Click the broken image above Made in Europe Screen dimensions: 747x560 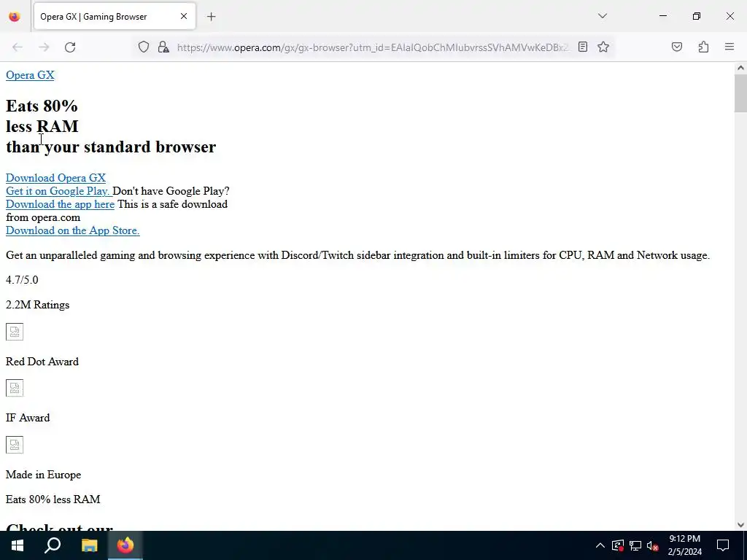pyautogui.click(x=15, y=445)
